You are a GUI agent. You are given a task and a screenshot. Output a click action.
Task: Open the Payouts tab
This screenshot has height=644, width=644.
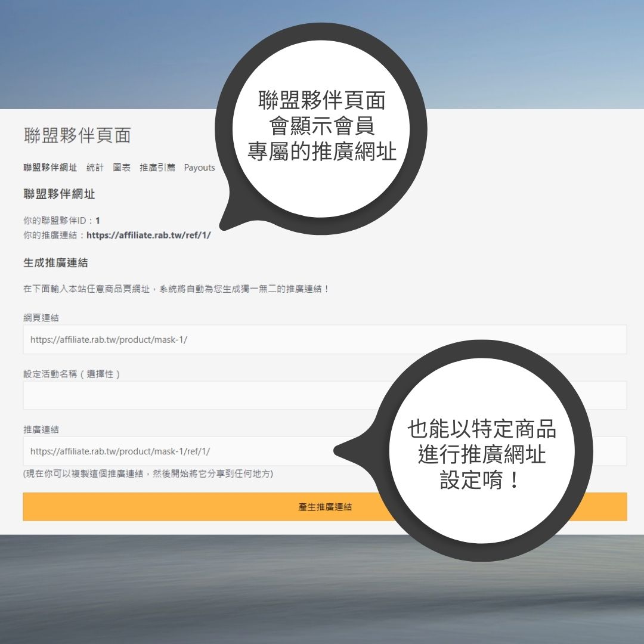199,168
